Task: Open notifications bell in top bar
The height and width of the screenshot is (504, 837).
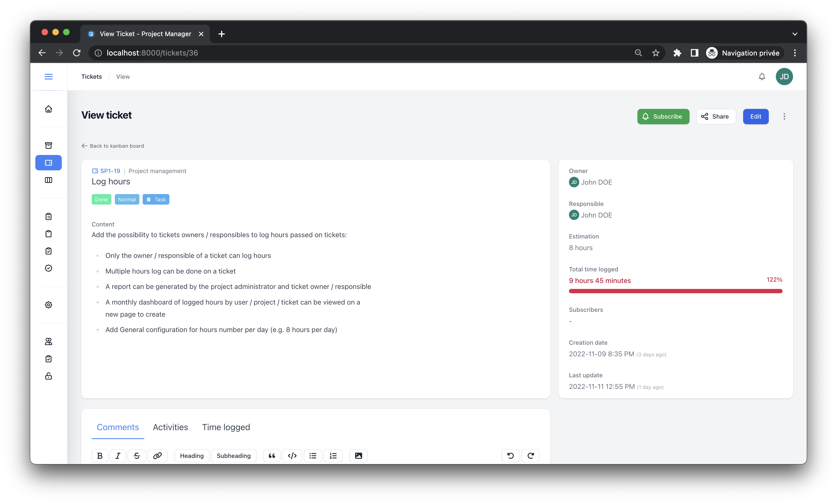Action: click(x=762, y=77)
